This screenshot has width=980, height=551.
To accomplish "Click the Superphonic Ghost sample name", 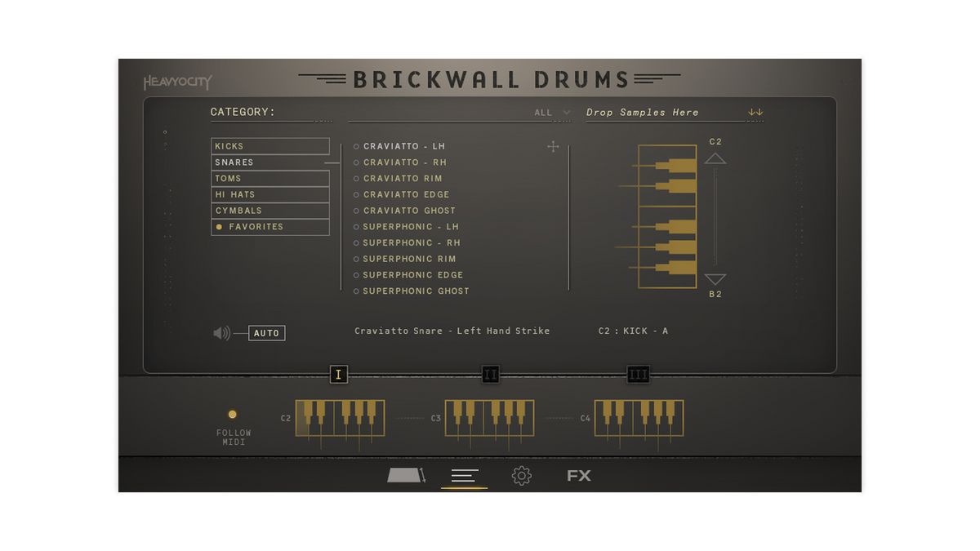I will 416,291.
